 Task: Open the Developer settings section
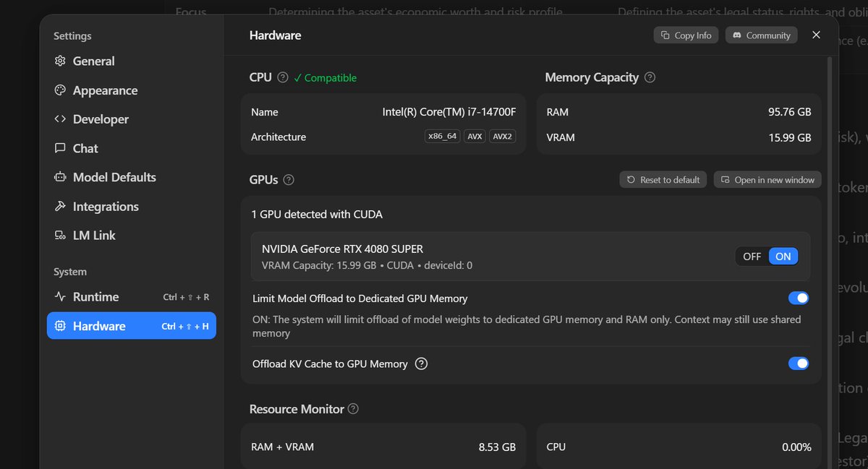131,119
